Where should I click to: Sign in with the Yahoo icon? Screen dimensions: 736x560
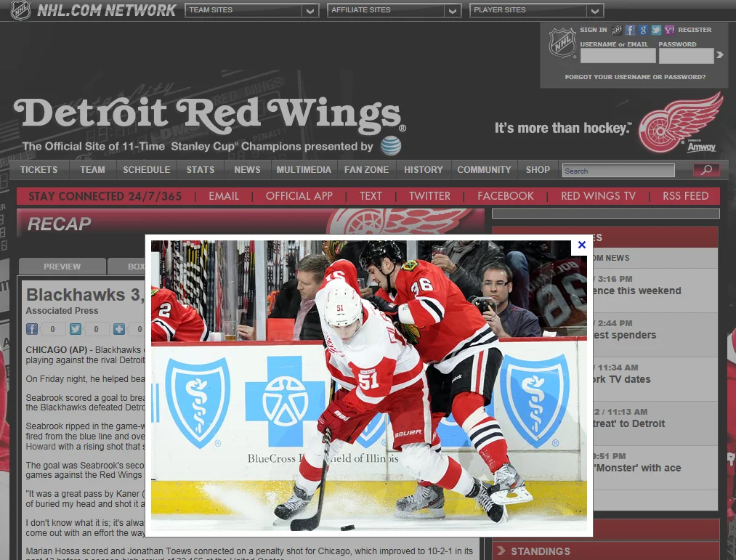(x=669, y=30)
